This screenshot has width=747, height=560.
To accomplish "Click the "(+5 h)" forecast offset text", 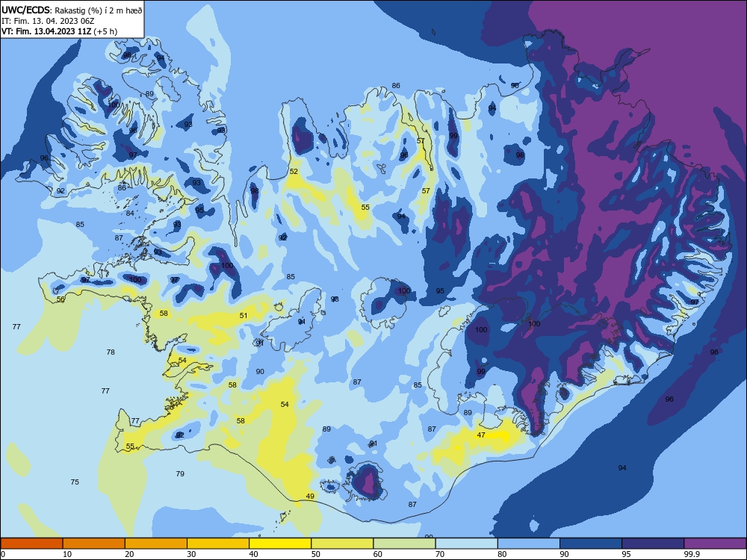I will tap(105, 31).
